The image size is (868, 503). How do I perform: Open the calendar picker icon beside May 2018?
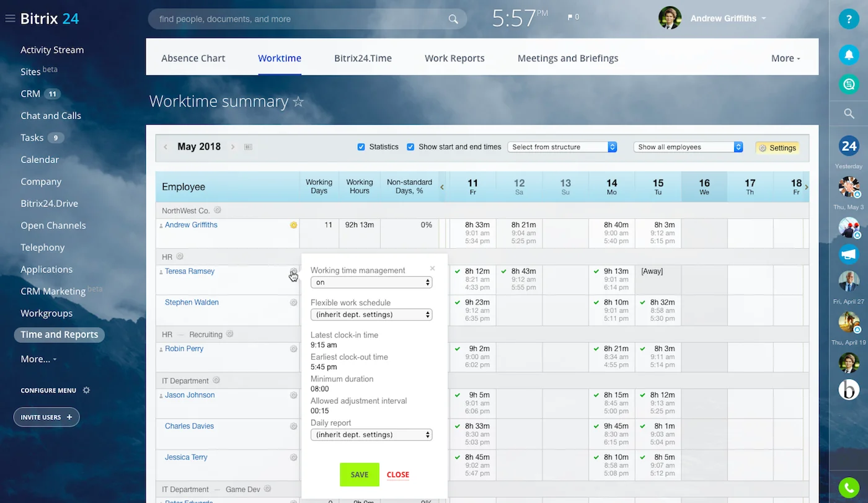(x=248, y=147)
